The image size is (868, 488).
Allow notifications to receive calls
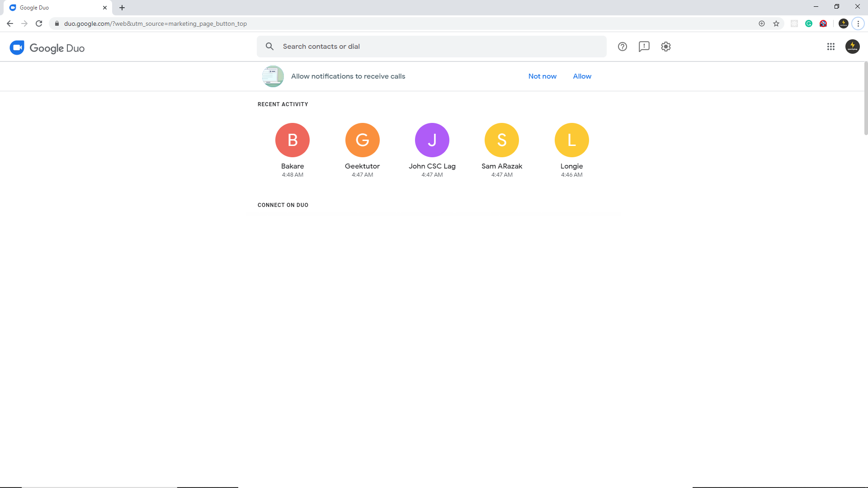pos(582,76)
